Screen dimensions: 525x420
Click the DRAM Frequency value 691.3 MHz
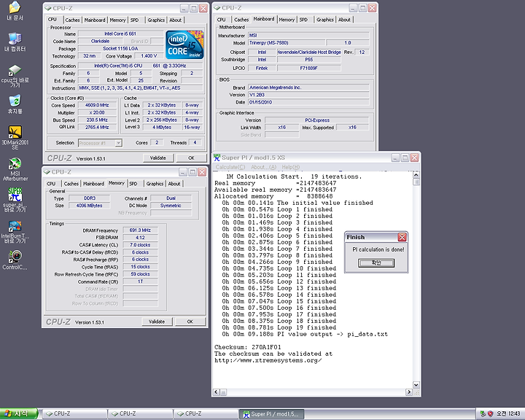[x=140, y=230]
